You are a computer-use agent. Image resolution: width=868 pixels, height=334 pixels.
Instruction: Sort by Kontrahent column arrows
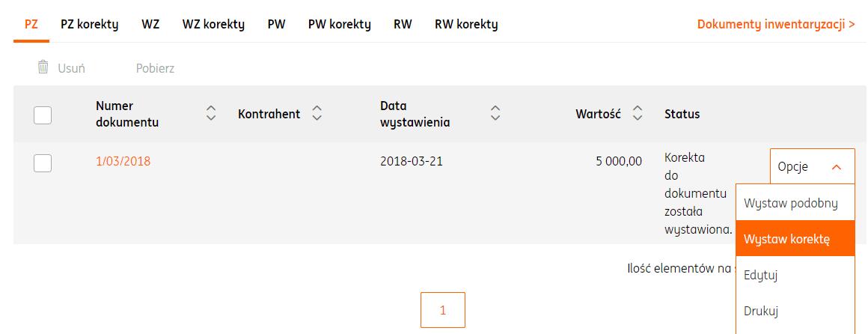coord(317,114)
